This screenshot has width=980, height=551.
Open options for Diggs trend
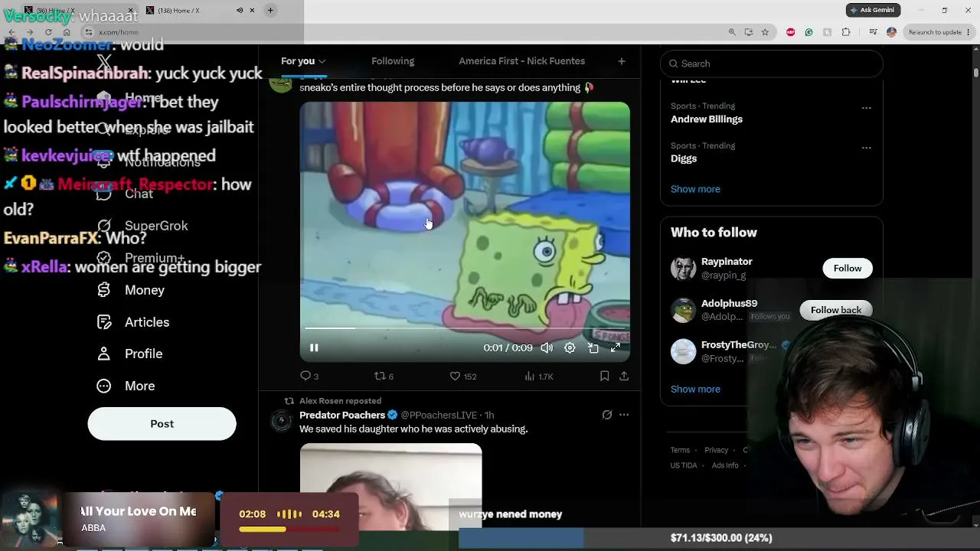tap(866, 148)
